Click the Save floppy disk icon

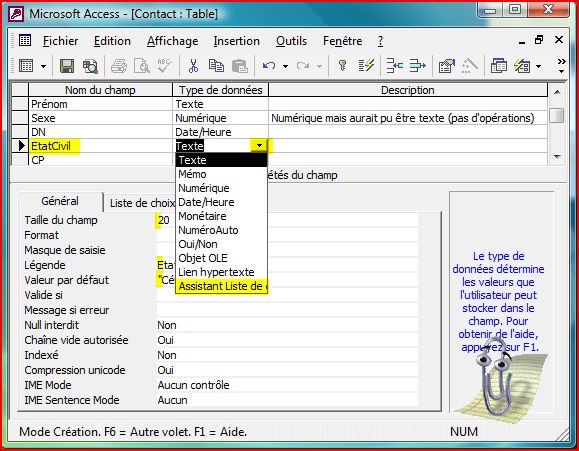pos(67,66)
